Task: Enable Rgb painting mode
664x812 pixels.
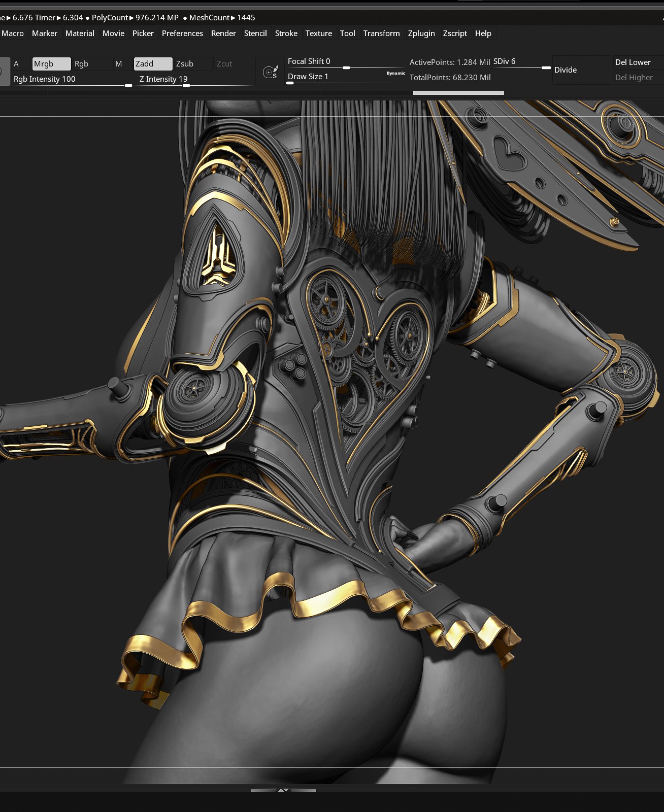Action: click(91, 64)
